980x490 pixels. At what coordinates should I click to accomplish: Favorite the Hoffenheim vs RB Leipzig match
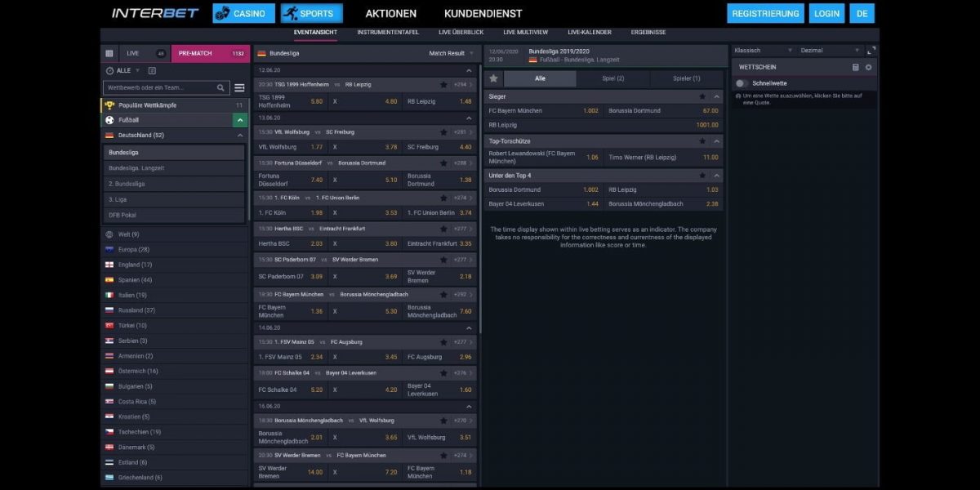click(x=443, y=84)
